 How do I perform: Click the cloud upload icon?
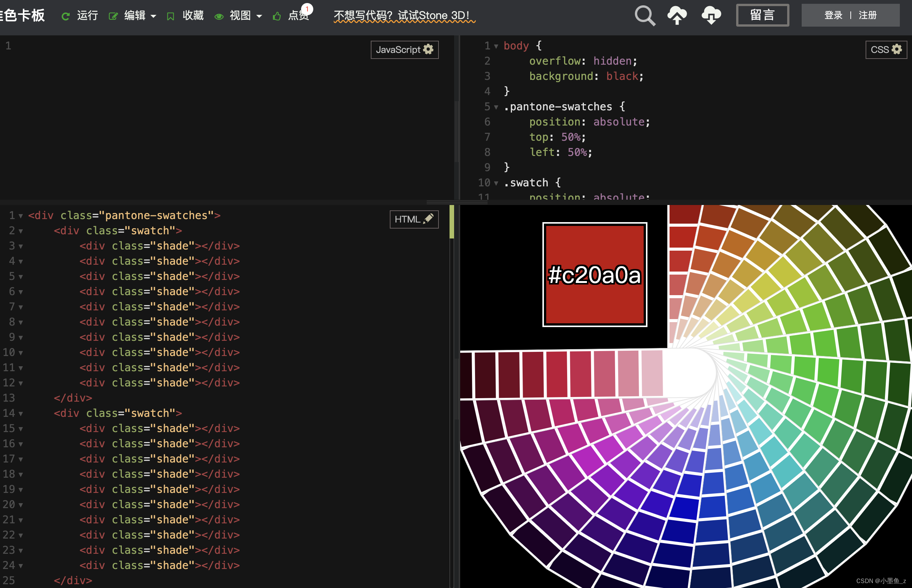pyautogui.click(x=677, y=16)
